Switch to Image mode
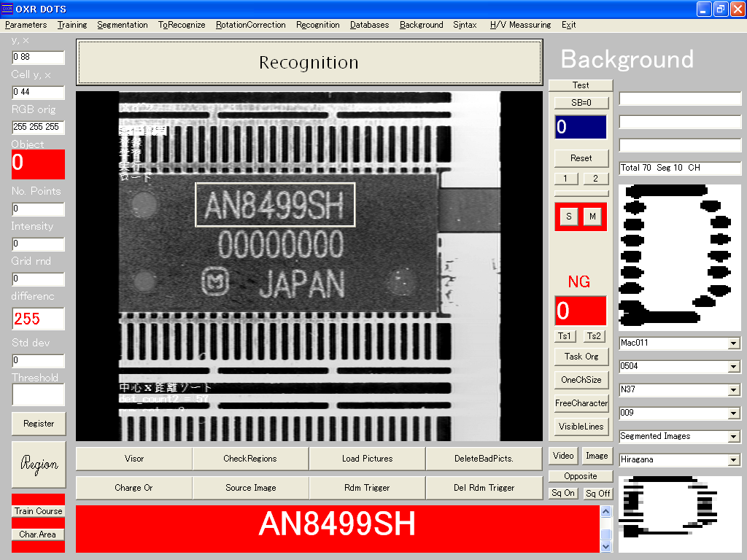 click(597, 456)
